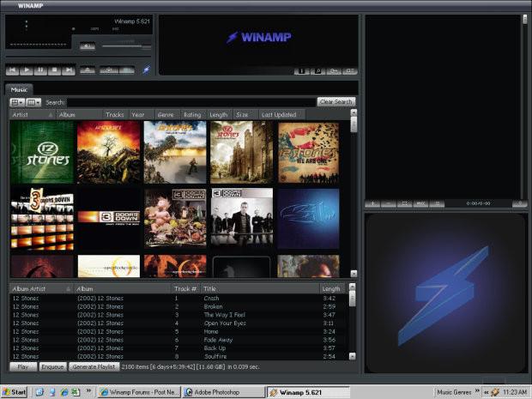Click the Play button below the track list
Viewport: 532px width, 399px height.
[x=23, y=366]
